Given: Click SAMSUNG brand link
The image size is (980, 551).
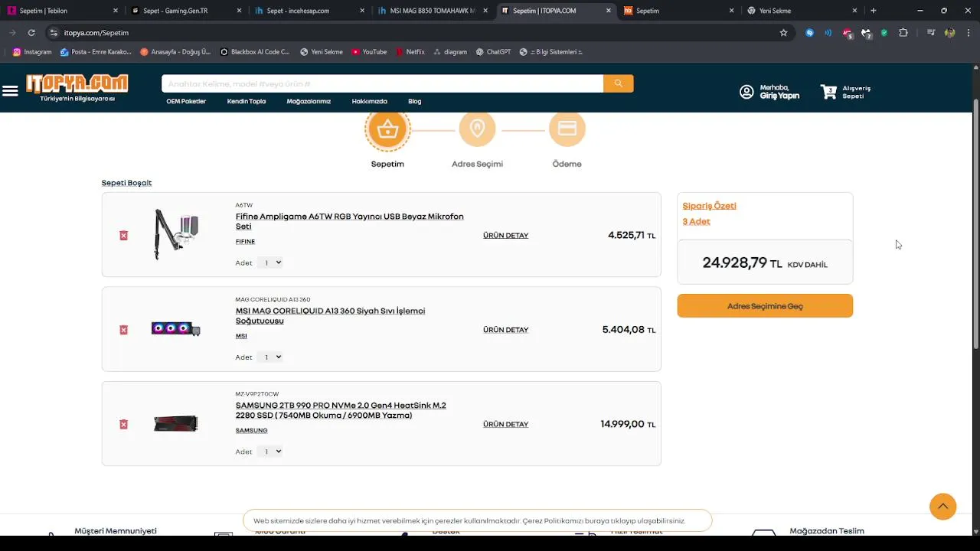Looking at the screenshot, I should click(x=251, y=431).
